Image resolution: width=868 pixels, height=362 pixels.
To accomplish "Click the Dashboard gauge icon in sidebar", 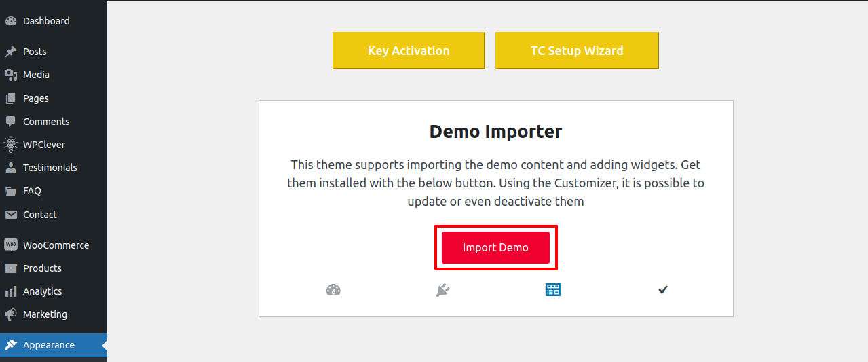I will click(11, 21).
